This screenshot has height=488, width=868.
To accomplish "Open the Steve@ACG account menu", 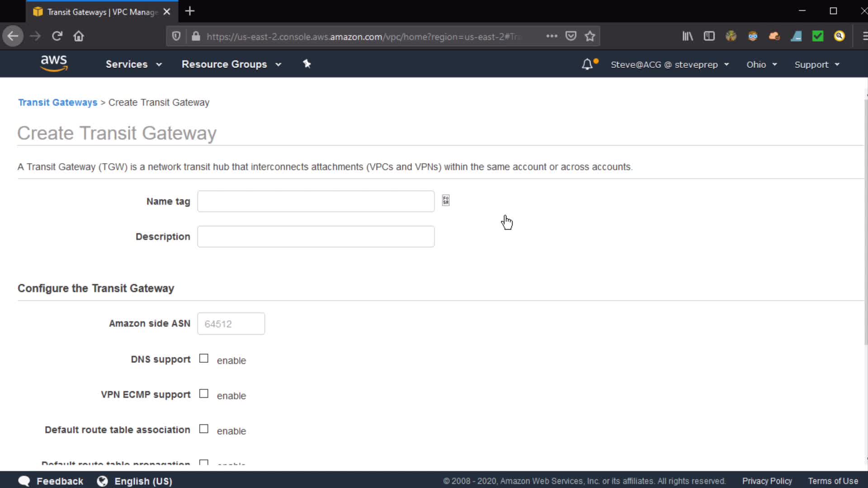I will coord(670,65).
